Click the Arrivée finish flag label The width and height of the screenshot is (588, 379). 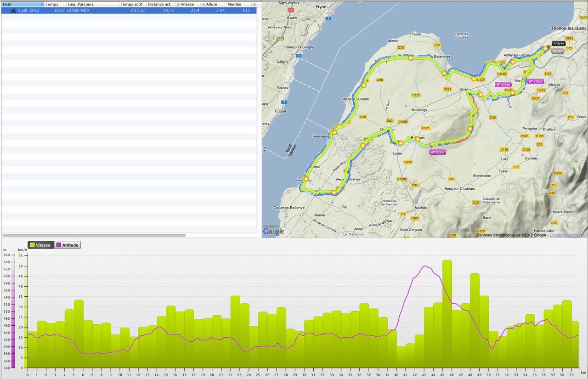coord(559,44)
